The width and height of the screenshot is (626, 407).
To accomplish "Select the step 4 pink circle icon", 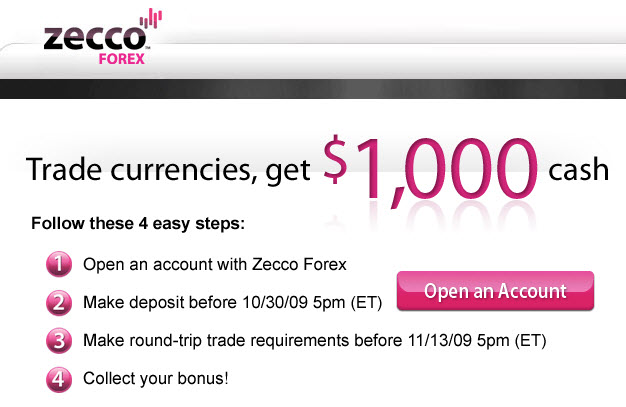I will pos(59,379).
